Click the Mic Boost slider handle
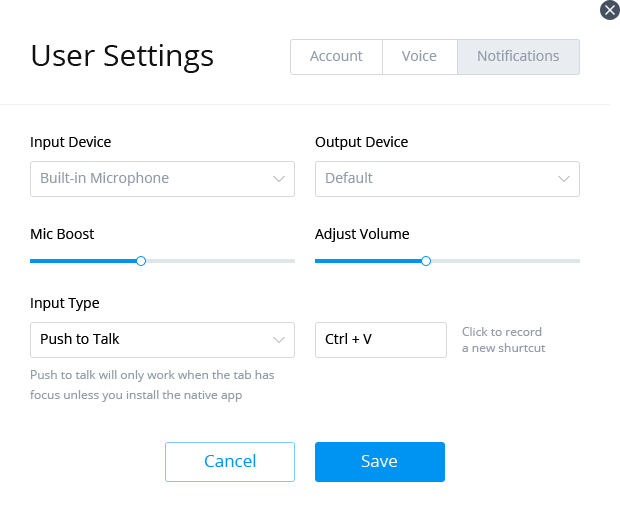620x512 pixels. (x=141, y=261)
